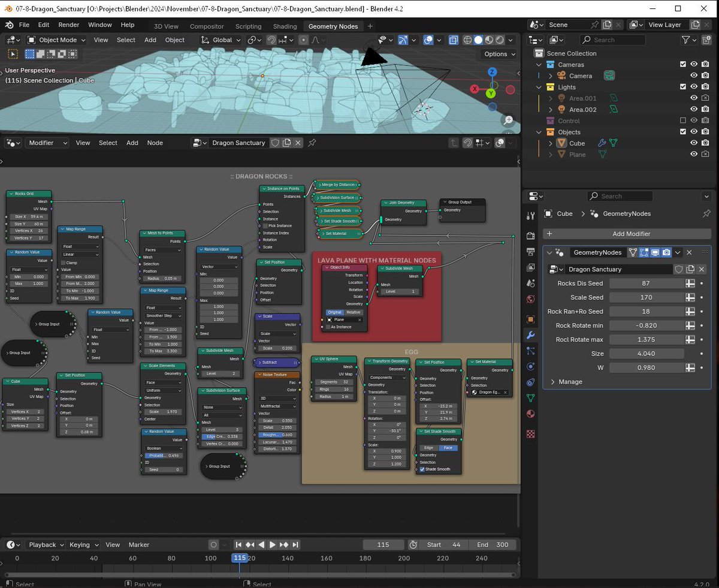Open the Output properties tab

[530, 252]
